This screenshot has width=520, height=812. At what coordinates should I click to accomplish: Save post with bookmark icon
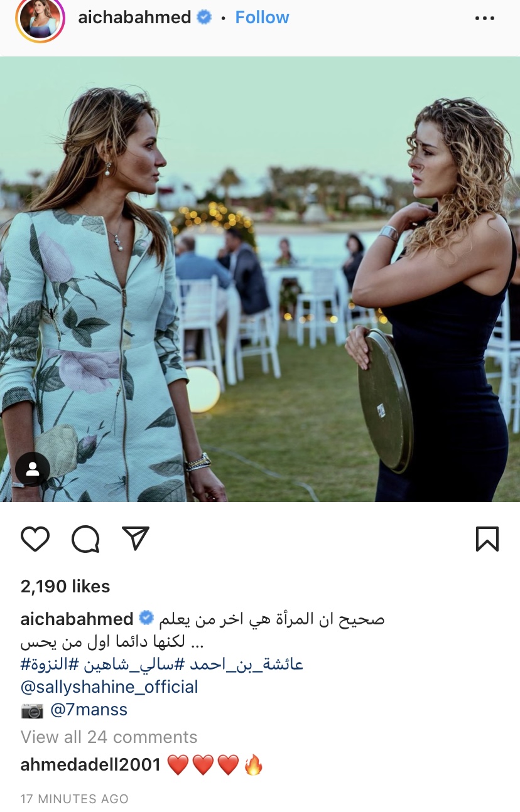click(x=487, y=538)
